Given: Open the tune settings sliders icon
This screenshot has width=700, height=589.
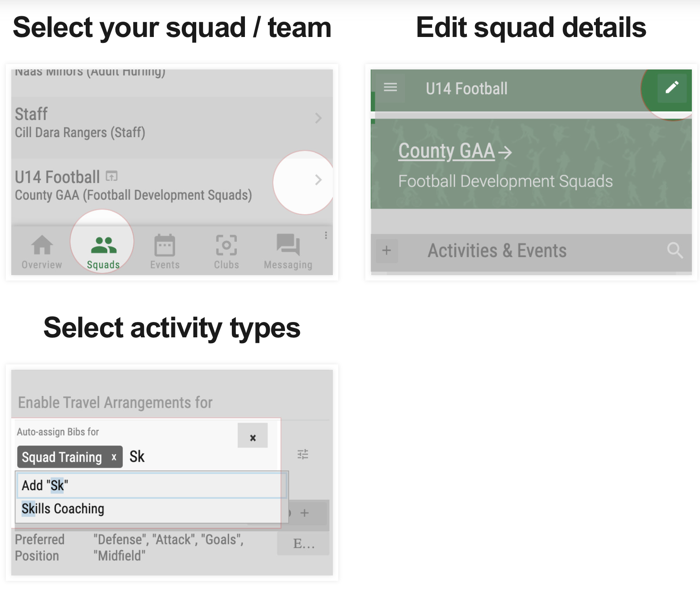Looking at the screenshot, I should [x=303, y=454].
